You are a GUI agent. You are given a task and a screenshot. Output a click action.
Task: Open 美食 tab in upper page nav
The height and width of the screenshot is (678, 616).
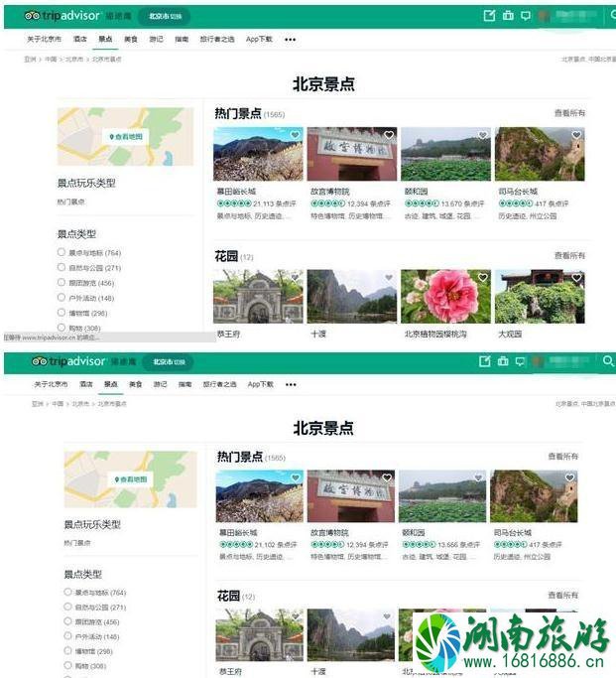[131, 39]
